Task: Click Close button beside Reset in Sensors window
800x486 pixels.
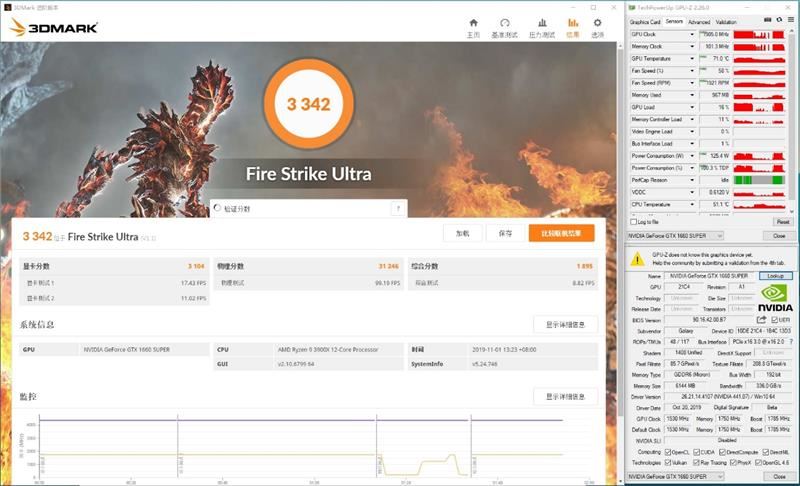Action: [779, 236]
